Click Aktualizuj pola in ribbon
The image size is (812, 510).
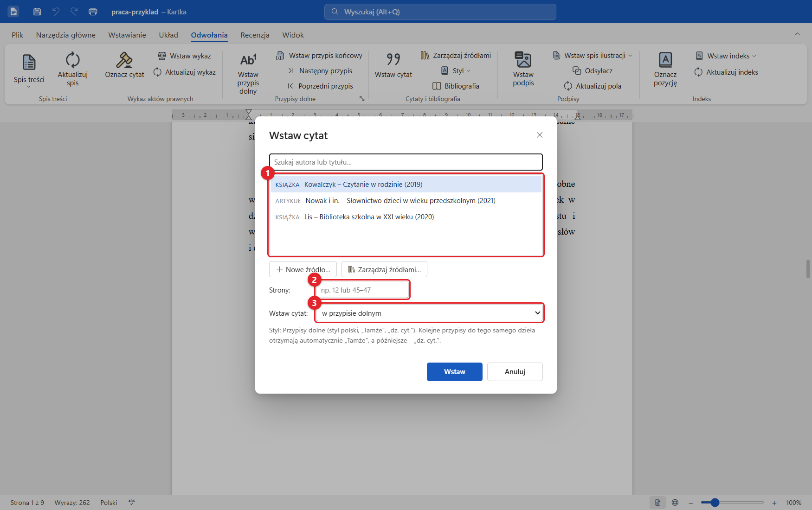click(593, 86)
